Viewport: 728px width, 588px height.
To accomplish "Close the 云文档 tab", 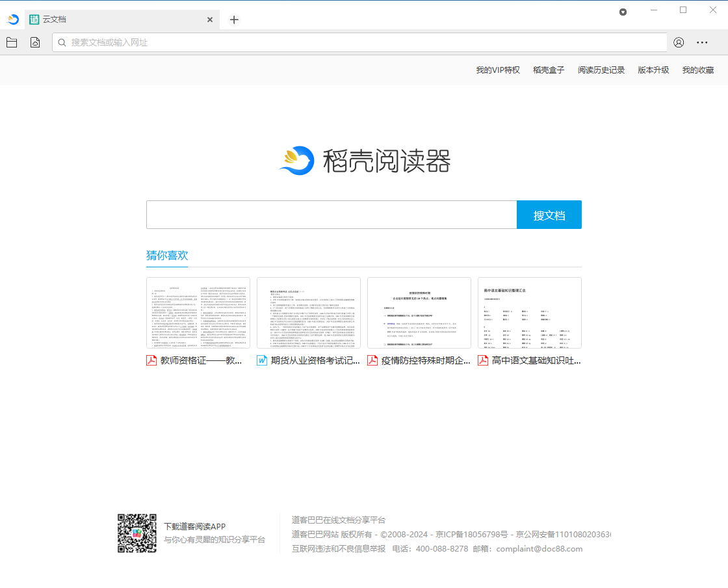I will tap(210, 20).
